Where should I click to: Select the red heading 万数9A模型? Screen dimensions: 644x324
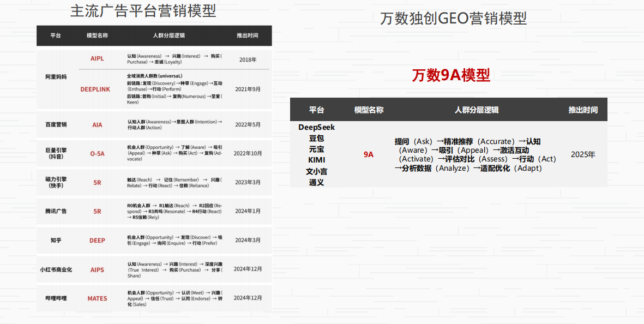pos(451,76)
